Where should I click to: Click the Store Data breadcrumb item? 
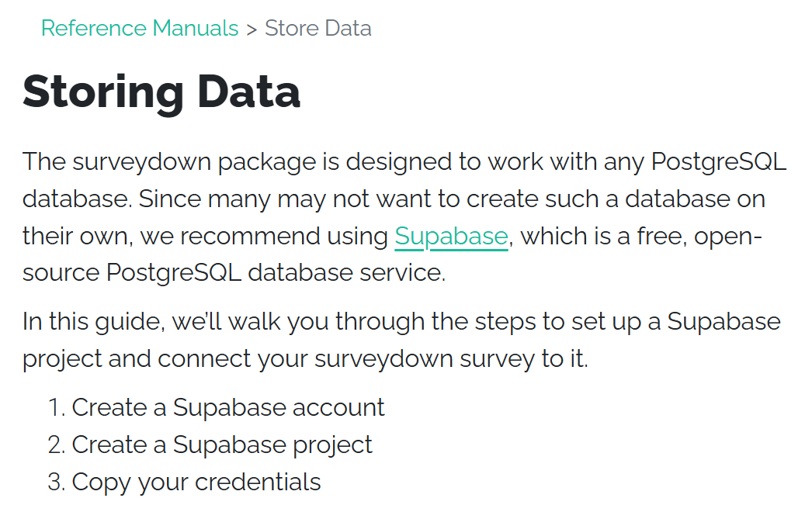tap(318, 29)
